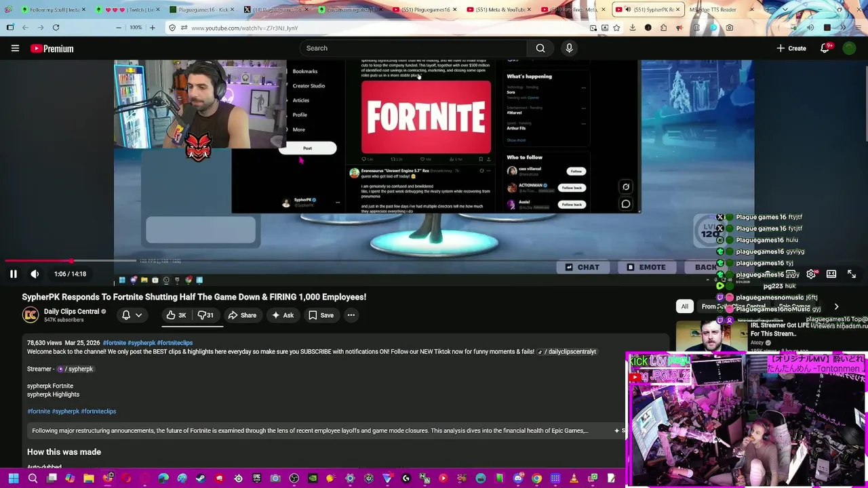Viewport: 868px width, 488px height.
Task: Take a screenshot with browser camera icon
Action: tap(729, 28)
